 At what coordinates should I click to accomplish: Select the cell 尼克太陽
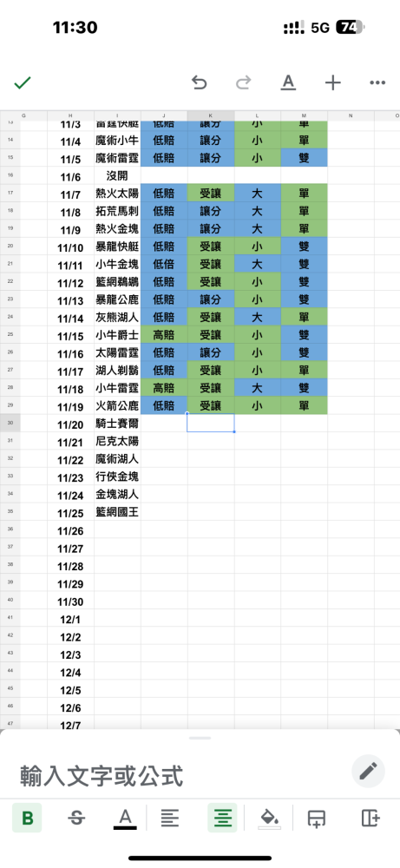117,442
